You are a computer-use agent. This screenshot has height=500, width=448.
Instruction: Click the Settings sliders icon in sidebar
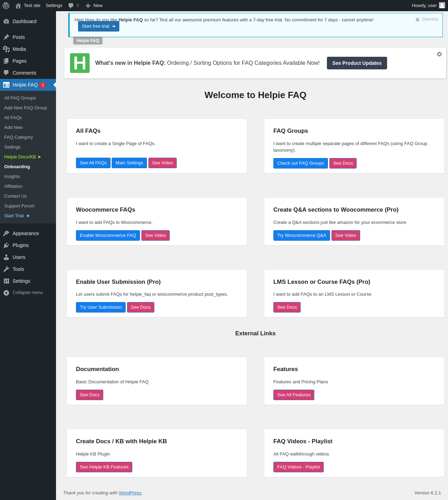point(6,281)
